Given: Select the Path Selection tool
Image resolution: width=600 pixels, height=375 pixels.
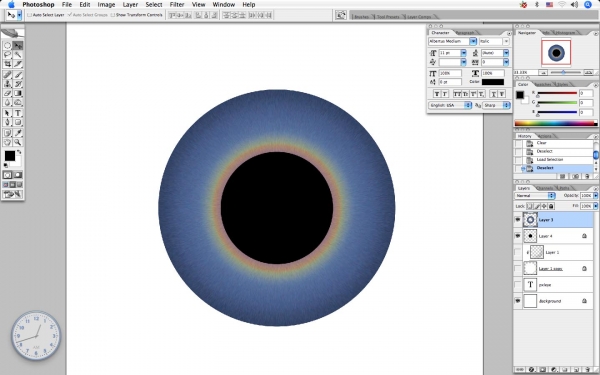Looking at the screenshot, I should [x=7, y=113].
